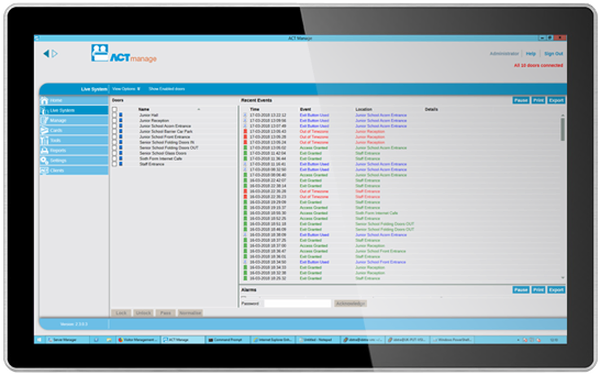This screenshot has height=374, width=600.
Task: Click the Pause button in Alarms
Action: click(x=521, y=290)
